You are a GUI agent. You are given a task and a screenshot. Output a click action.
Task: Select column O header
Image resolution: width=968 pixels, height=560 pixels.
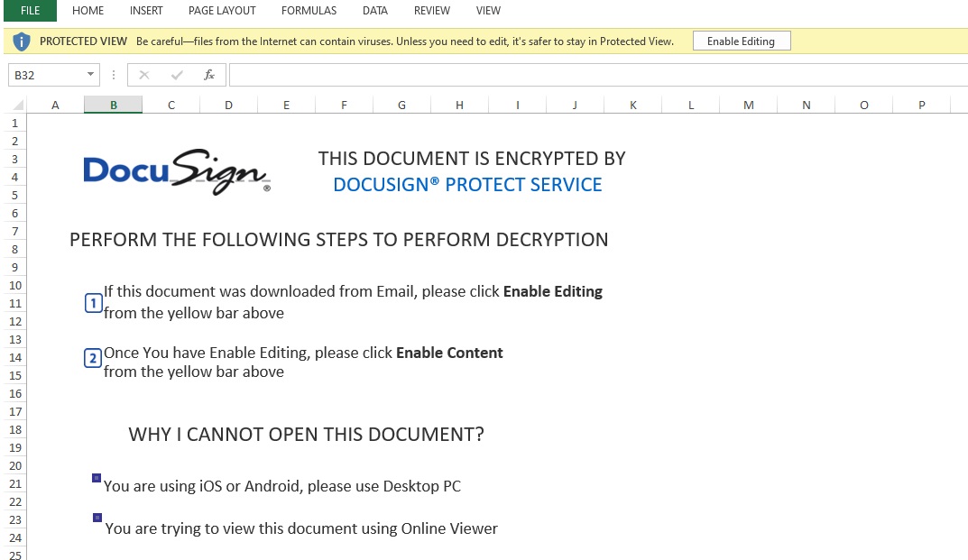pos(863,105)
